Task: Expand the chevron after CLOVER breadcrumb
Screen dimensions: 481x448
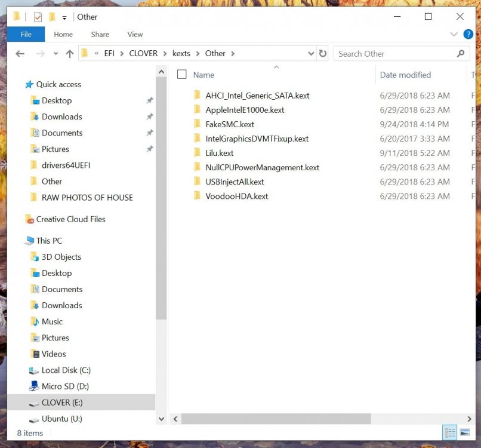Action: (x=165, y=54)
